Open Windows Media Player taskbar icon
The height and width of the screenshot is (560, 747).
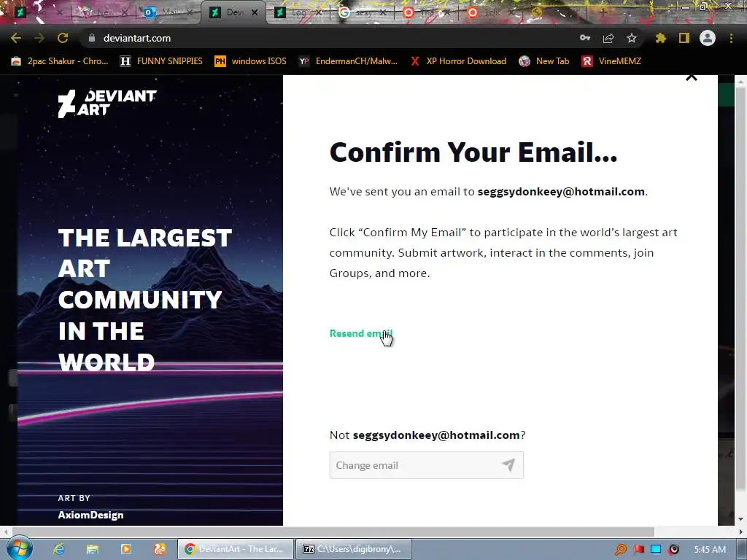125,549
